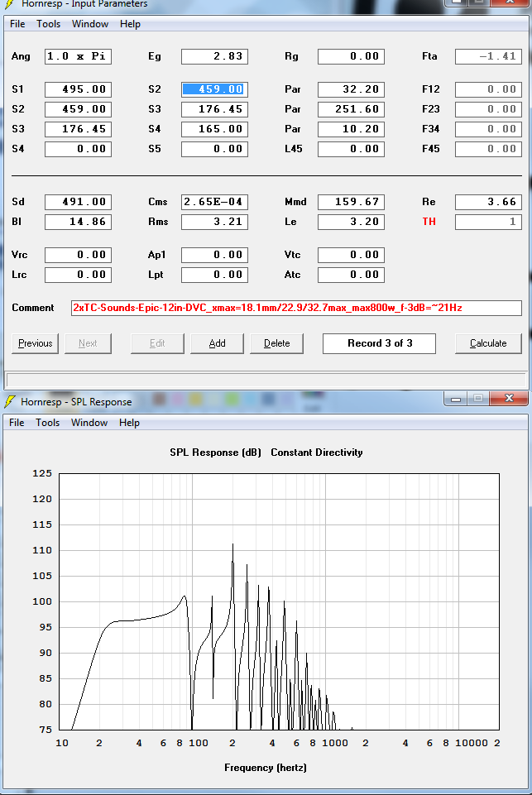Click the Frequency (hertz) axis label
532x795 pixels.
point(266,768)
